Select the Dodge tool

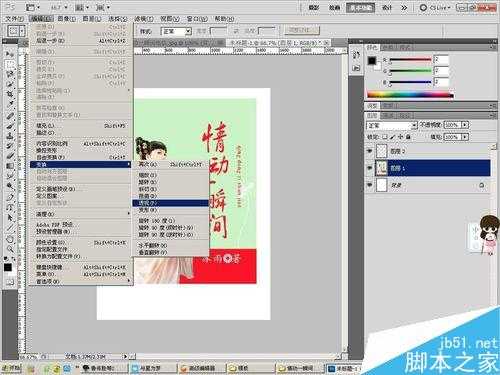pyautogui.click(x=10, y=186)
